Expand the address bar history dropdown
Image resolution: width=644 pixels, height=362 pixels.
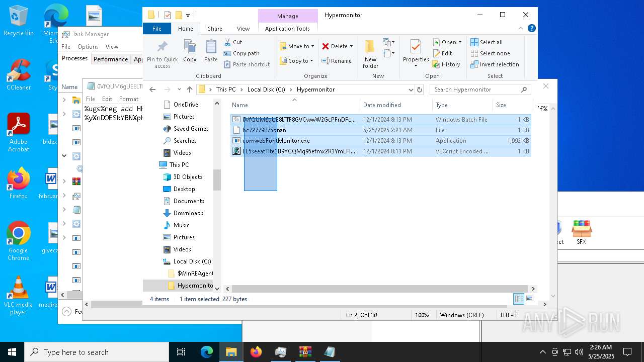coord(411,89)
